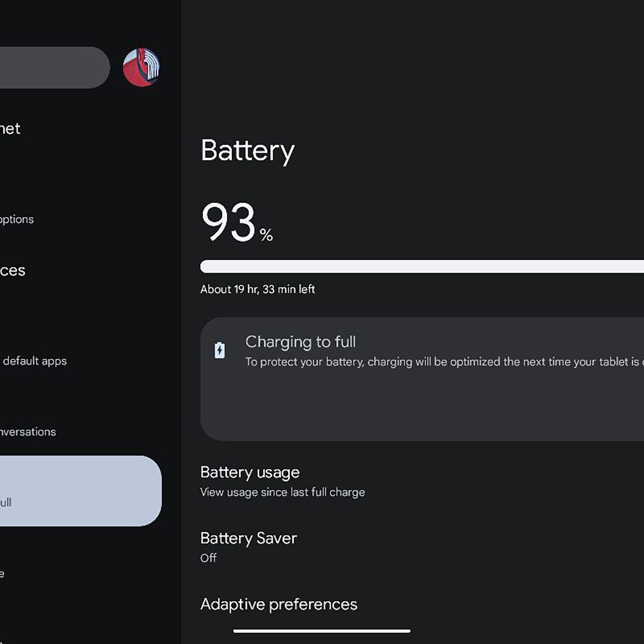Focus the settings search field
Viewport: 644px width, 644px height.
(53, 68)
